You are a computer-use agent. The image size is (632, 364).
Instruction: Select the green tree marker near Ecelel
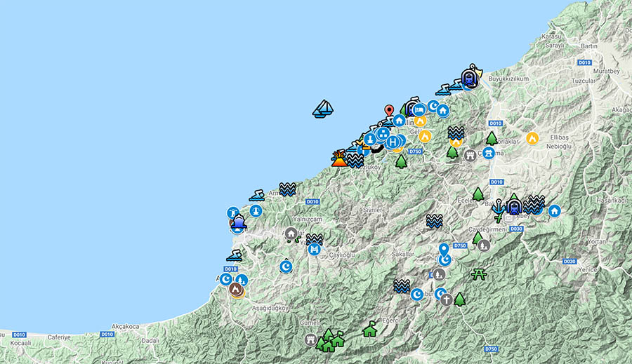coord(478,194)
